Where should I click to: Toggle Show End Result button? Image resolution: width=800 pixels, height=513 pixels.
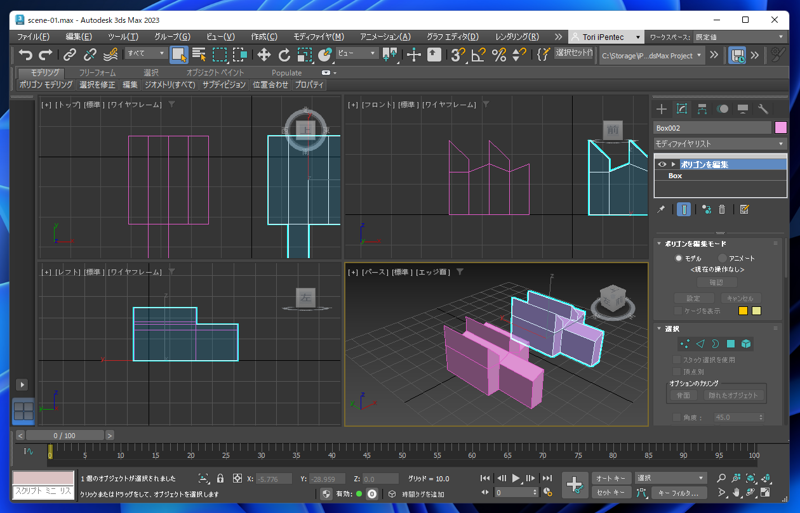684,209
